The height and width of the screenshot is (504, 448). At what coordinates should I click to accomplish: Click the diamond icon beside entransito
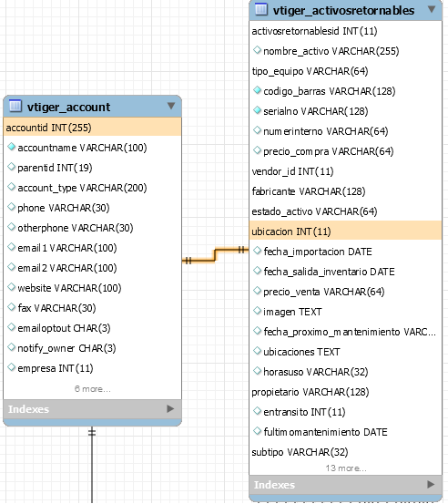tap(257, 411)
